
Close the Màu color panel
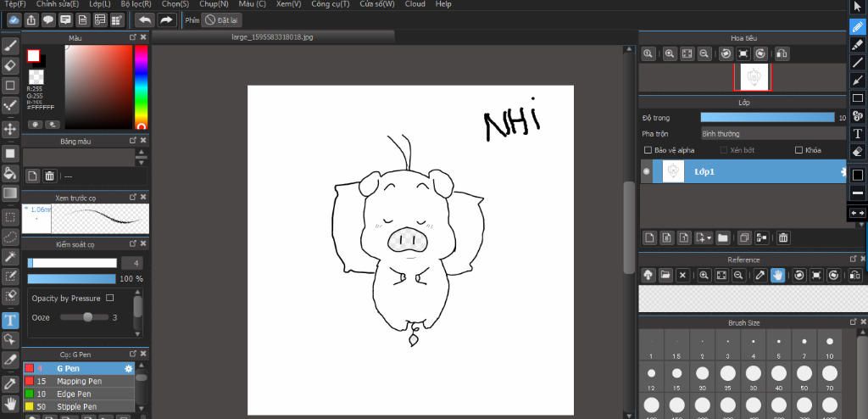click(143, 37)
